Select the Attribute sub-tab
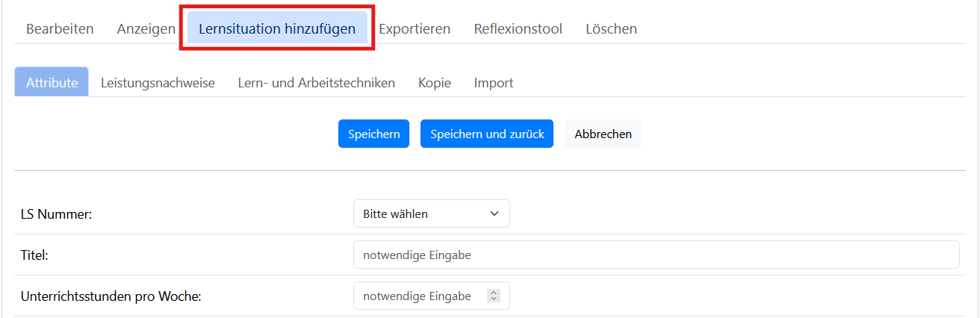 click(x=52, y=82)
